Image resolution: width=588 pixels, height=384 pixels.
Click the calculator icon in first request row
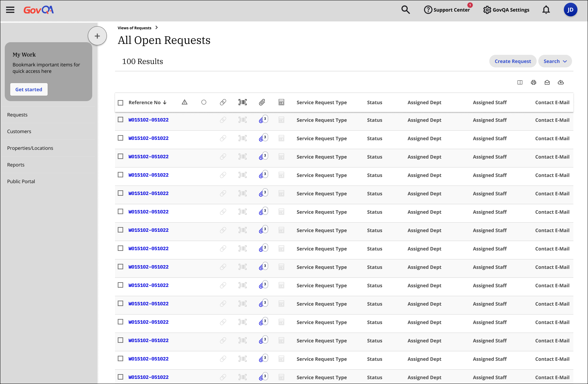coord(281,120)
